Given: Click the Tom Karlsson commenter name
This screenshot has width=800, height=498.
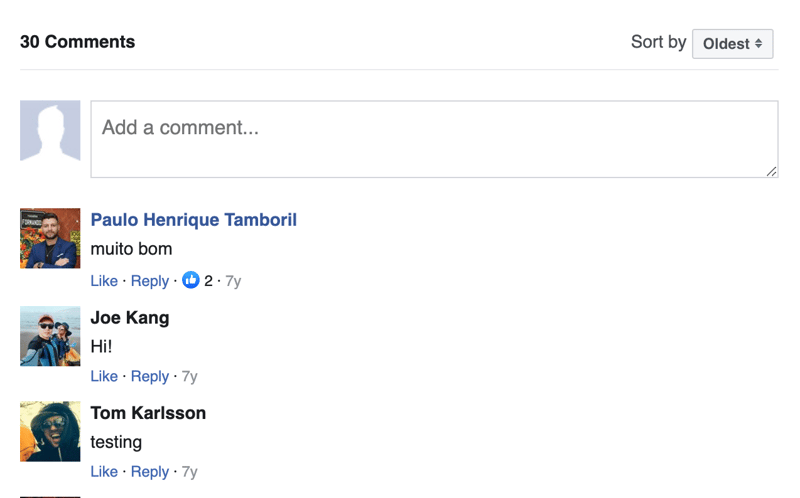Looking at the screenshot, I should pyautogui.click(x=148, y=413).
